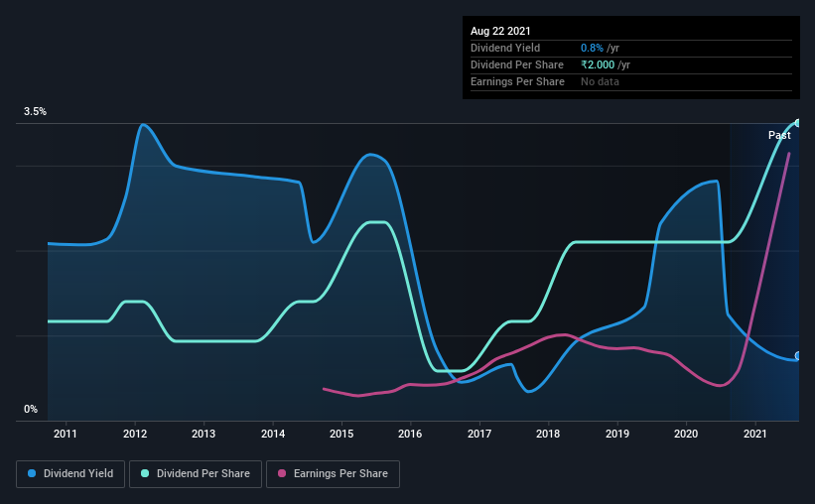Click the teal Dividend Per Share legend dot
Screen dimensions: 815x504
point(145,473)
